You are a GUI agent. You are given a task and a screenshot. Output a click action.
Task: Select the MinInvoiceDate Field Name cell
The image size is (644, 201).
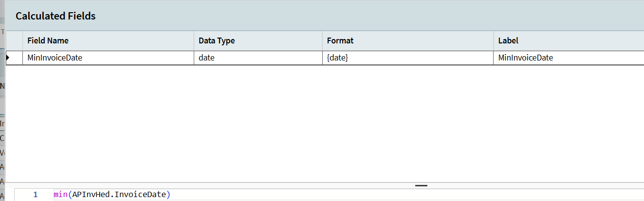(x=55, y=58)
